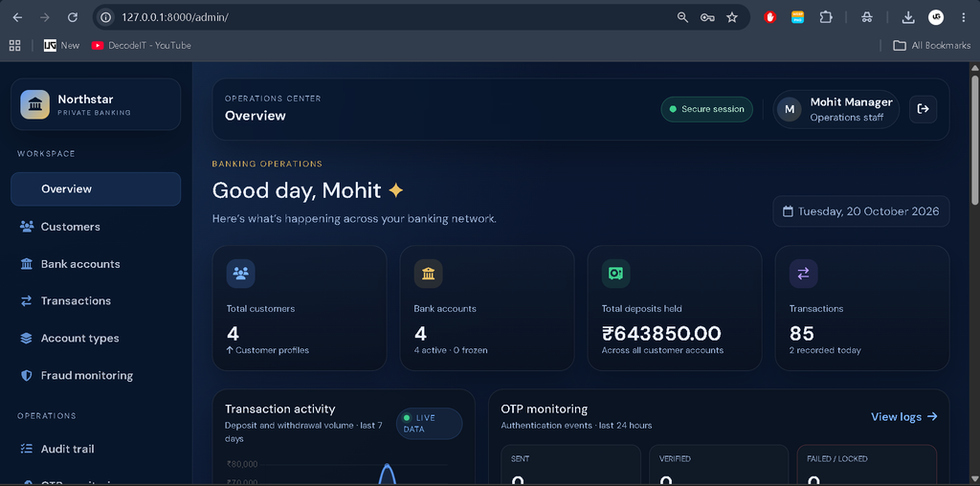980x486 pixels.
Task: Click the View logs link
Action: [903, 417]
